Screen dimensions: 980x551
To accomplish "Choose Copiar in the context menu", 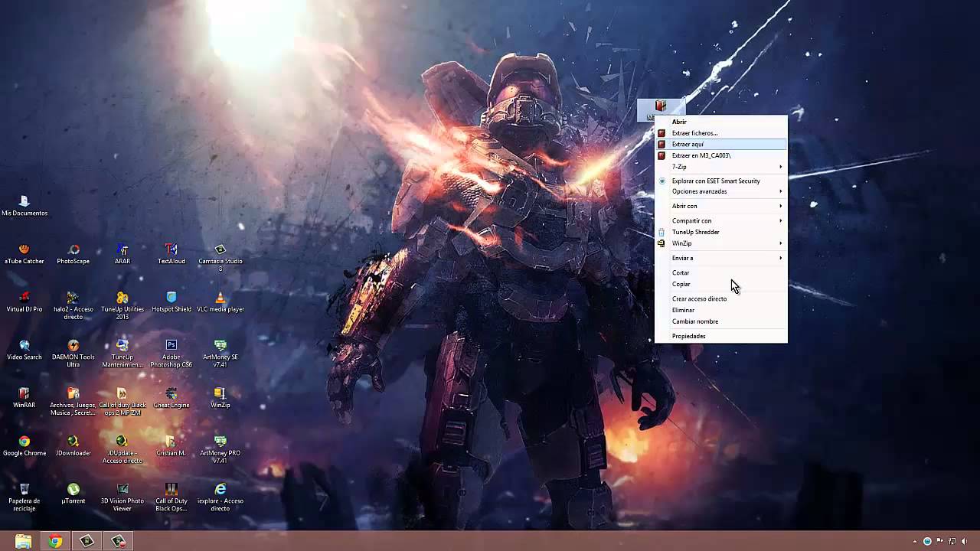I will tap(720, 284).
